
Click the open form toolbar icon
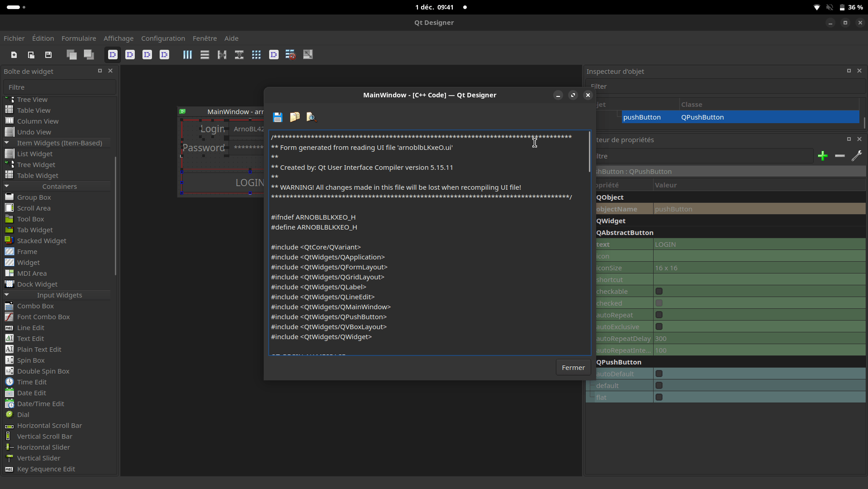tap(31, 55)
